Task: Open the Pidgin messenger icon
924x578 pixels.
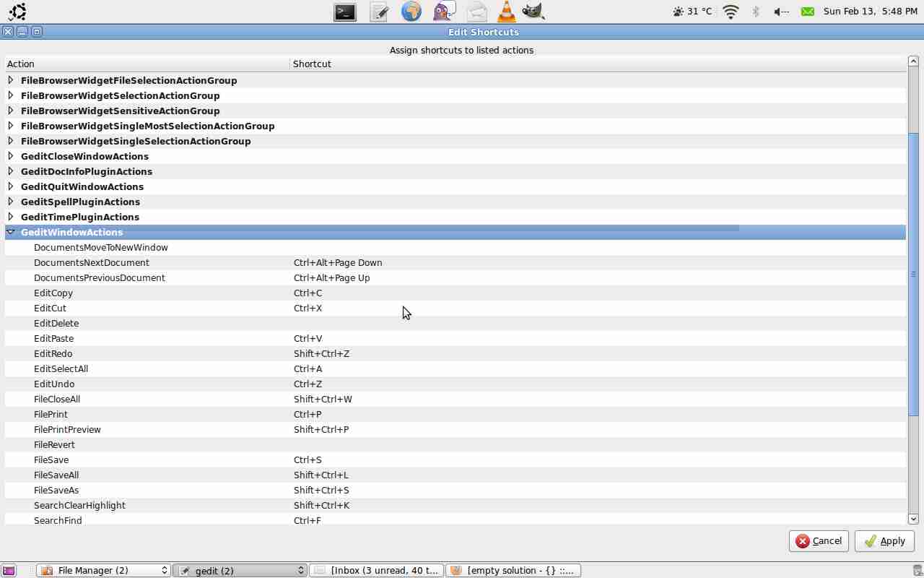Action: coord(444,12)
